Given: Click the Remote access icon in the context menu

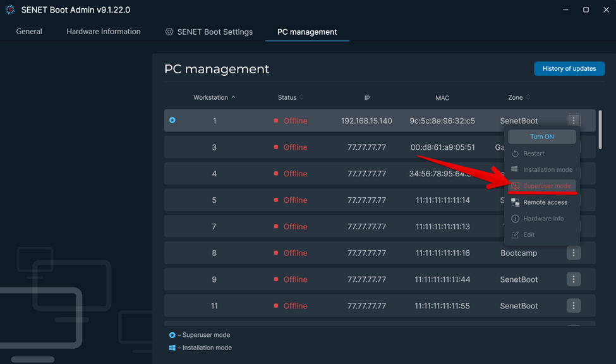Looking at the screenshot, I should click(516, 202).
